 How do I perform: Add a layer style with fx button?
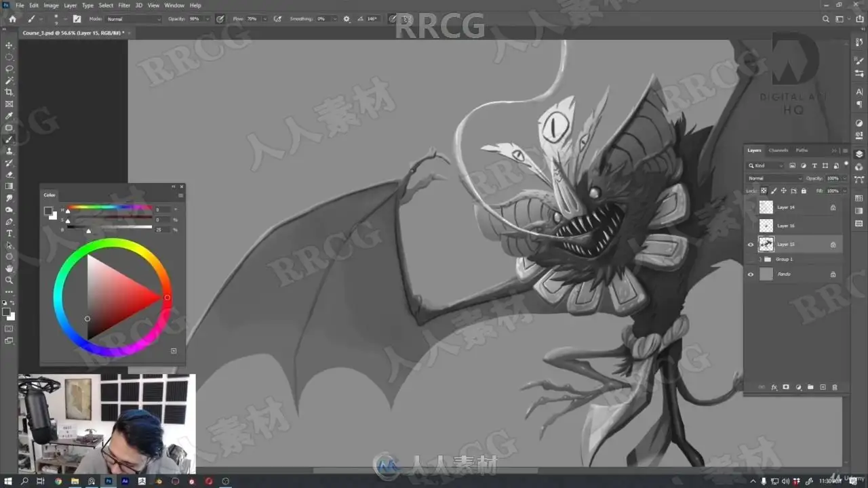[x=774, y=387]
